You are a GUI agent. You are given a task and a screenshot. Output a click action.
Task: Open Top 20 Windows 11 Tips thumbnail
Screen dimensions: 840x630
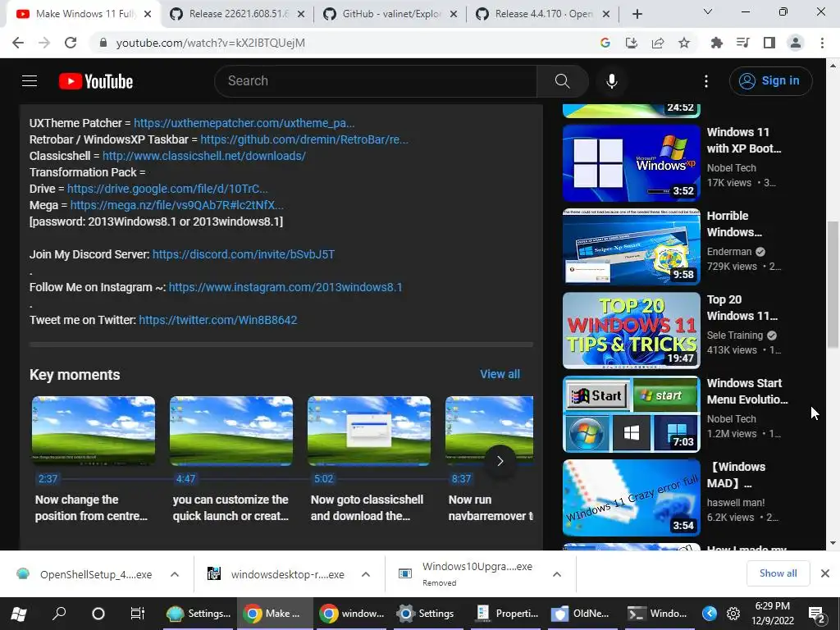pyautogui.click(x=631, y=331)
